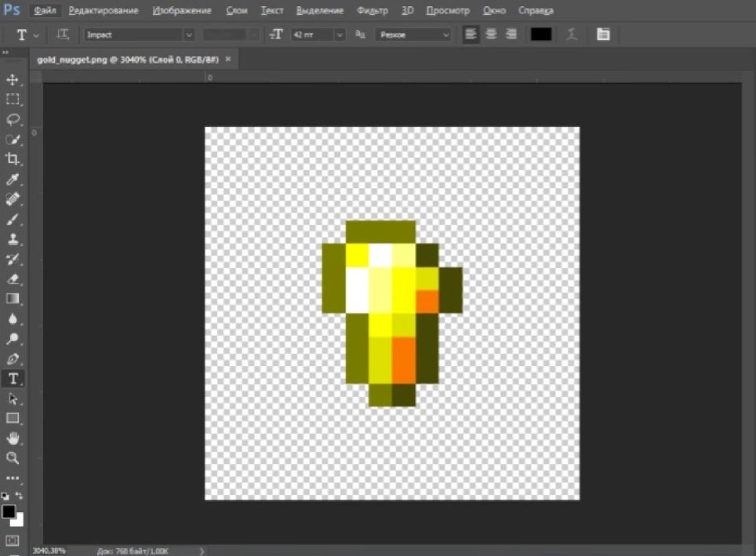Select the Move tool
Screen dimensions: 756x556
click(13, 80)
